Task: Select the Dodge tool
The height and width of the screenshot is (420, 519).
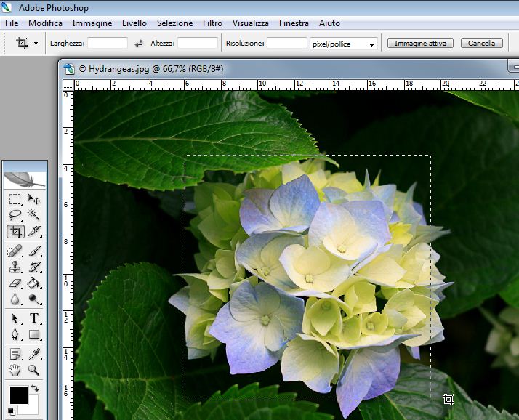Action: (x=33, y=299)
